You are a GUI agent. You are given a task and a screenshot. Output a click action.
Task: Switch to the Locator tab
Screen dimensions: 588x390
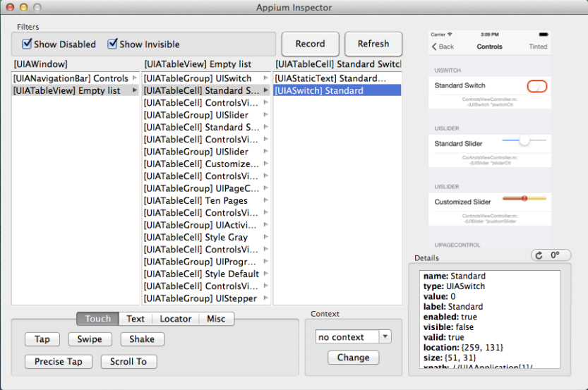[176, 319]
